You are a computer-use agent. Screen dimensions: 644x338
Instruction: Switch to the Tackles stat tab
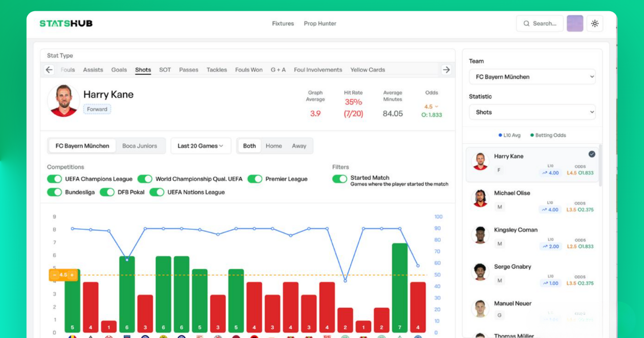point(217,70)
